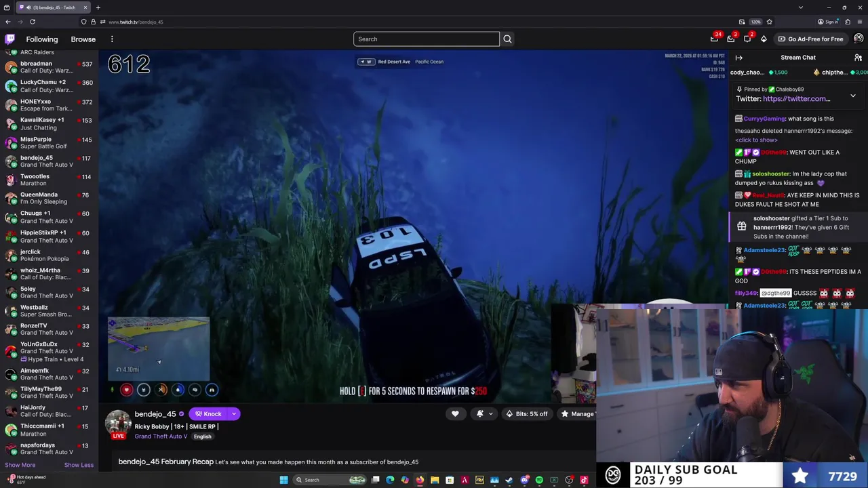Image resolution: width=868 pixels, height=488 pixels.
Task: Go to the Twitch home logo
Action: click(x=9, y=39)
